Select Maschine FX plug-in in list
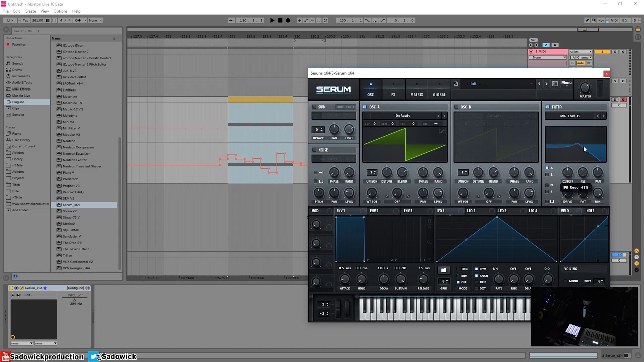The height and width of the screenshot is (362, 644). pyautogui.click(x=72, y=103)
